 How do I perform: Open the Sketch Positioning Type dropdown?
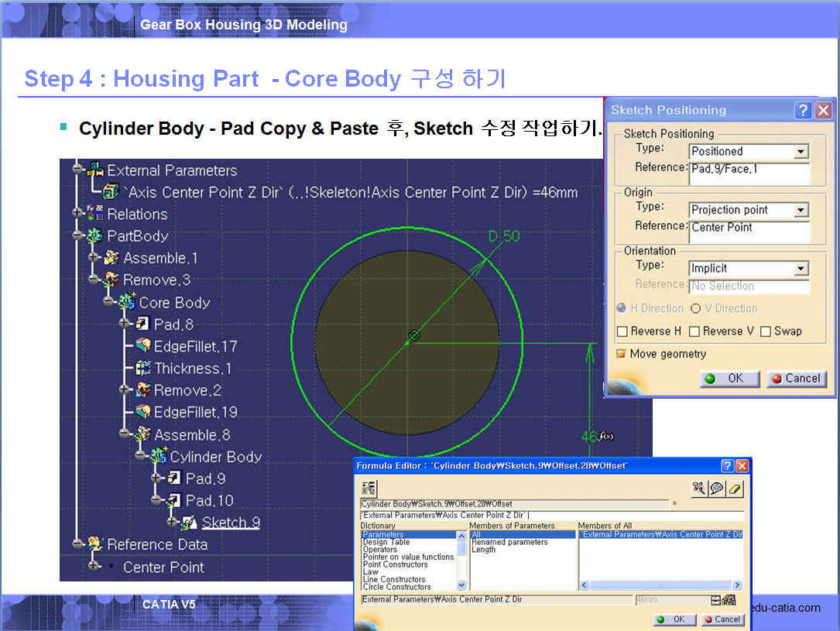pos(801,152)
